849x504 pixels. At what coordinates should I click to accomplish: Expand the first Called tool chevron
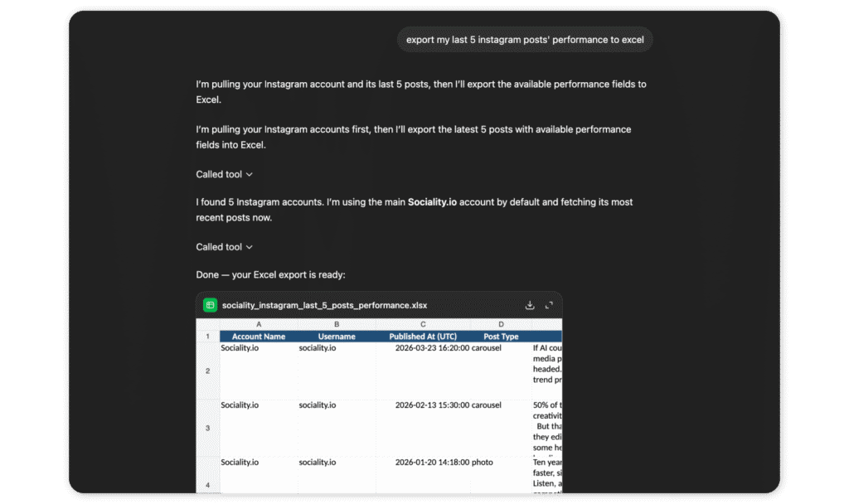pos(250,175)
